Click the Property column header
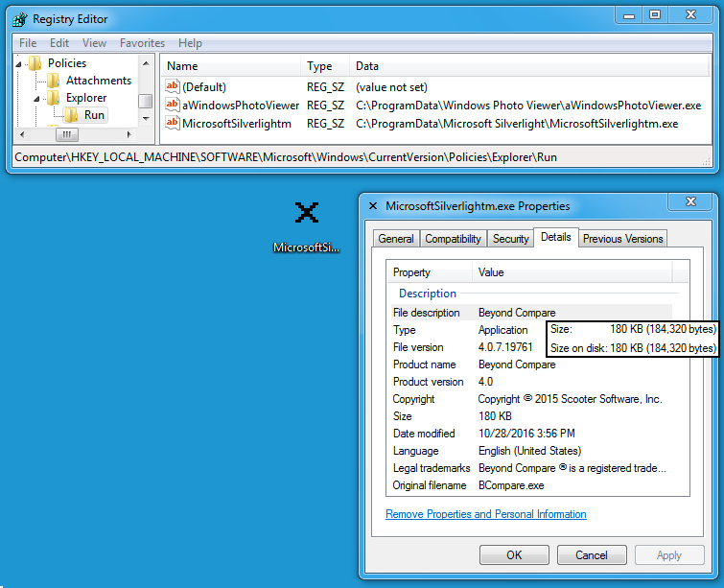 [x=430, y=272]
